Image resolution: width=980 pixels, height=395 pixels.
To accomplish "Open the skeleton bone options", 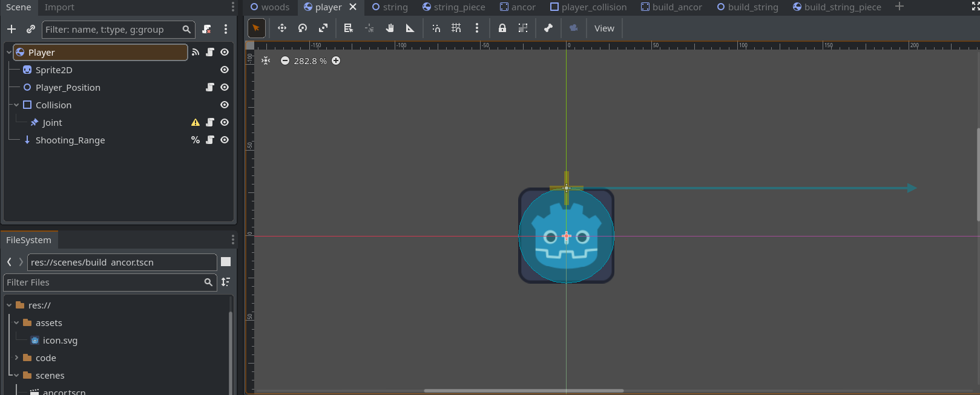I will pos(548,28).
